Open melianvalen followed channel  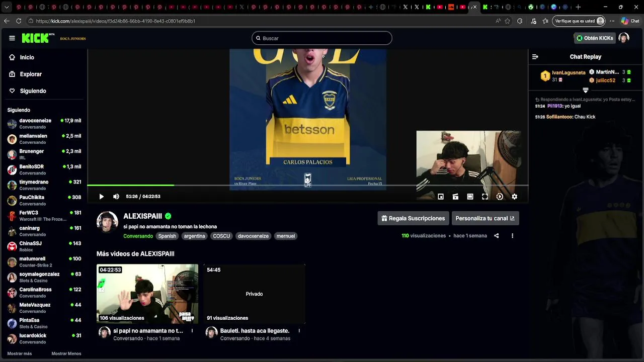[x=44, y=139]
